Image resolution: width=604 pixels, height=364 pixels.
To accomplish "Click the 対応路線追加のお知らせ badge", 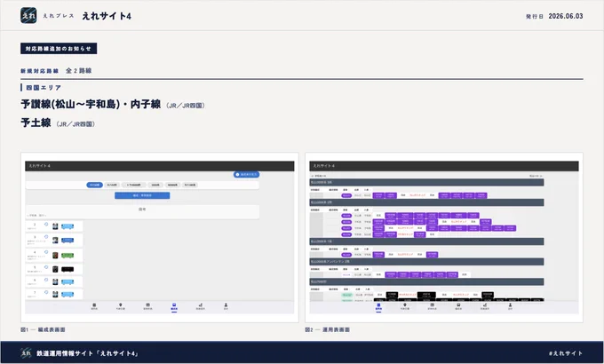I will [59, 49].
